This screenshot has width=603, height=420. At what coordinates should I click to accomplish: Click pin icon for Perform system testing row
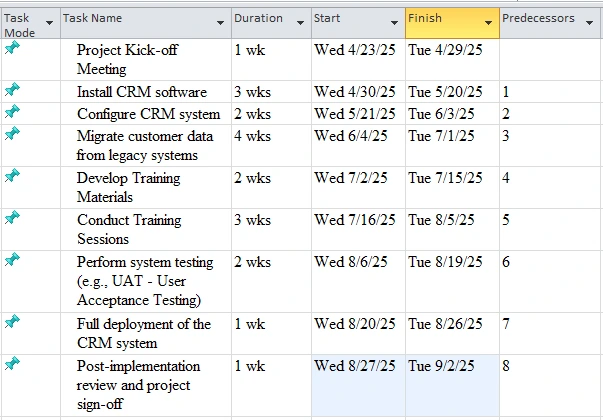point(12,260)
